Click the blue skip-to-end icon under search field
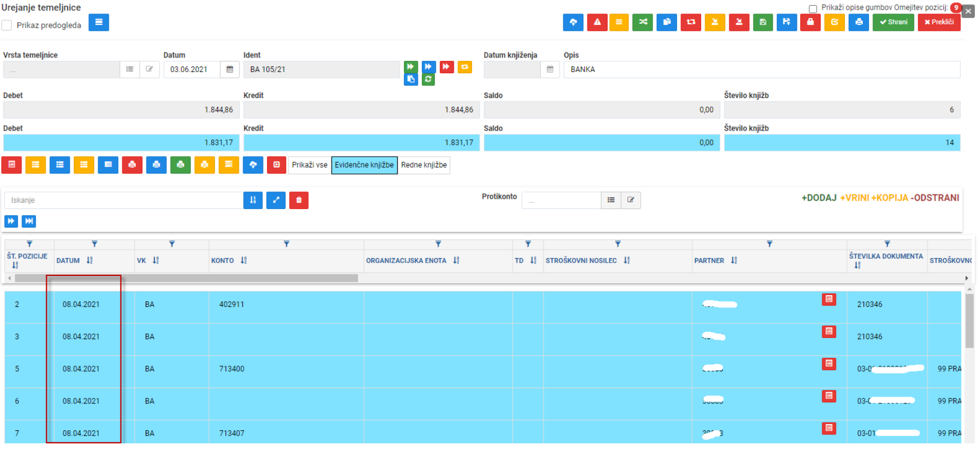The image size is (980, 449). [29, 221]
